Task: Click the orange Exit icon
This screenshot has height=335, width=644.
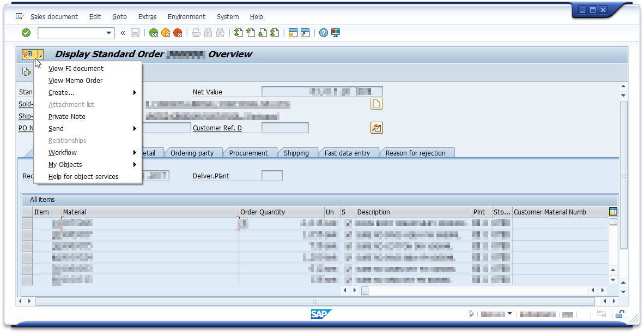Action: [x=166, y=33]
